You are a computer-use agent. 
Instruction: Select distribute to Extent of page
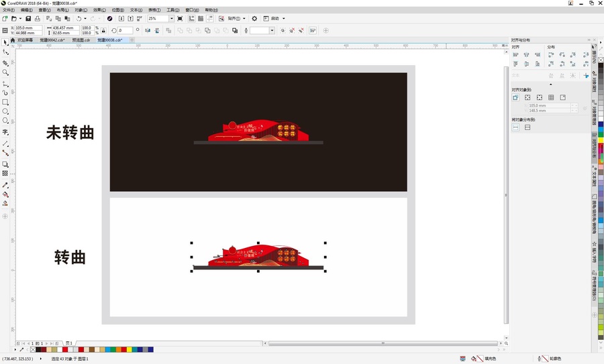click(527, 127)
